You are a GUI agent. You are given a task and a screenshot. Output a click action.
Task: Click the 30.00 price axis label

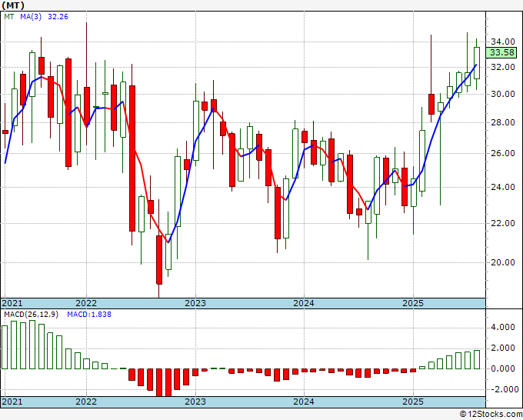pyautogui.click(x=502, y=94)
